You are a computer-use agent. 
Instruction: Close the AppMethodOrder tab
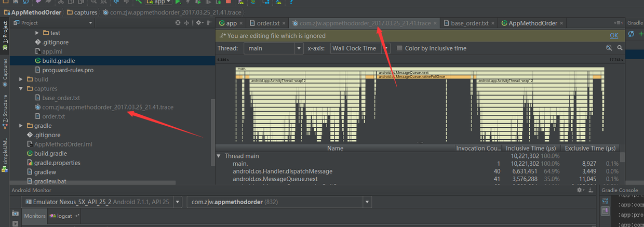coord(562,23)
